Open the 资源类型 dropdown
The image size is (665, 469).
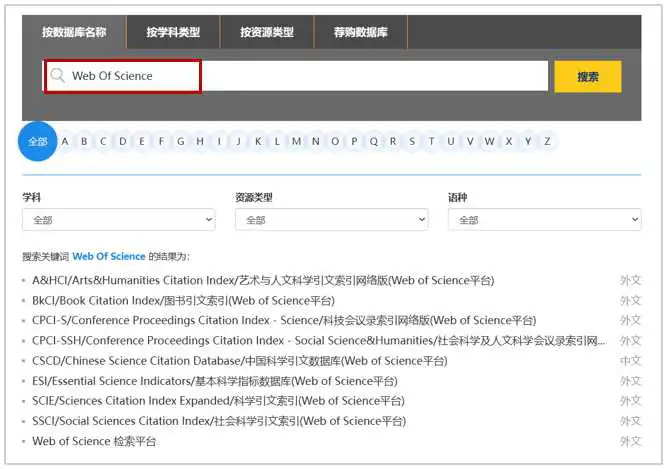[x=332, y=220]
